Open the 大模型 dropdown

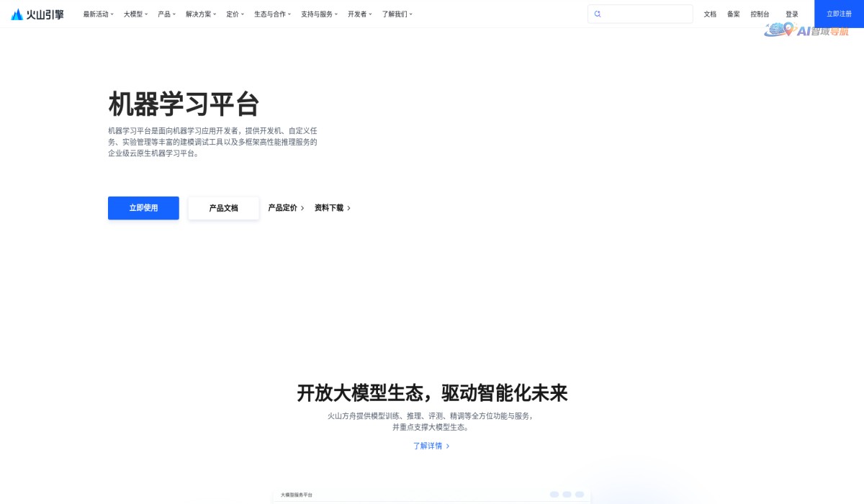(x=132, y=13)
